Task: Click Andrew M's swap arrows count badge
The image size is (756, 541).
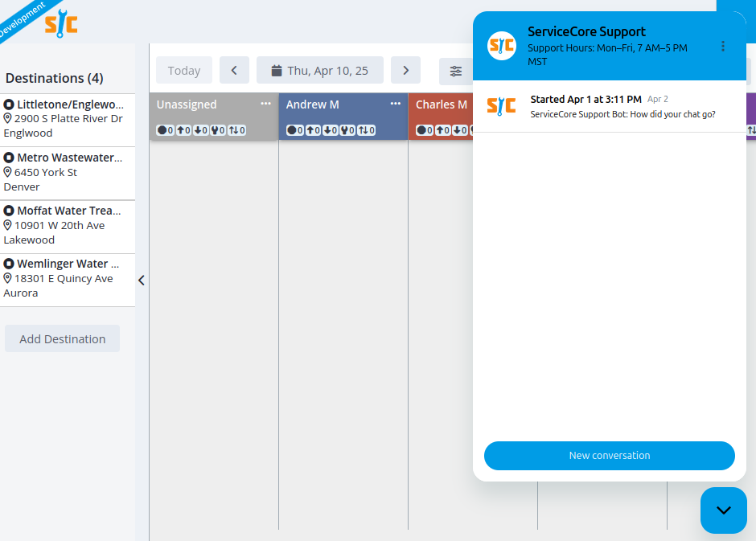Action: click(x=367, y=130)
